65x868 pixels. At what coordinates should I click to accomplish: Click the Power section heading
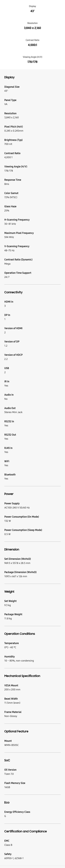pyautogui.click(x=9, y=494)
